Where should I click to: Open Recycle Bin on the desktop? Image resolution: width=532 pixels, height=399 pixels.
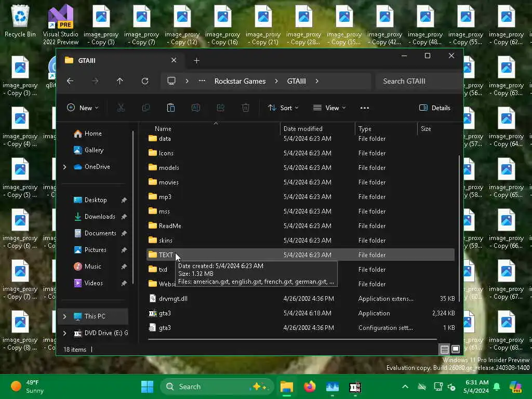pos(20,21)
